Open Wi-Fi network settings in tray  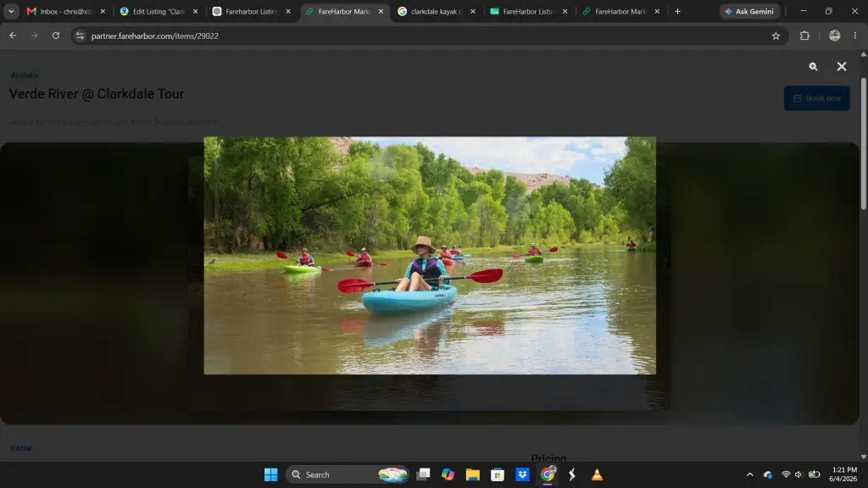click(786, 474)
